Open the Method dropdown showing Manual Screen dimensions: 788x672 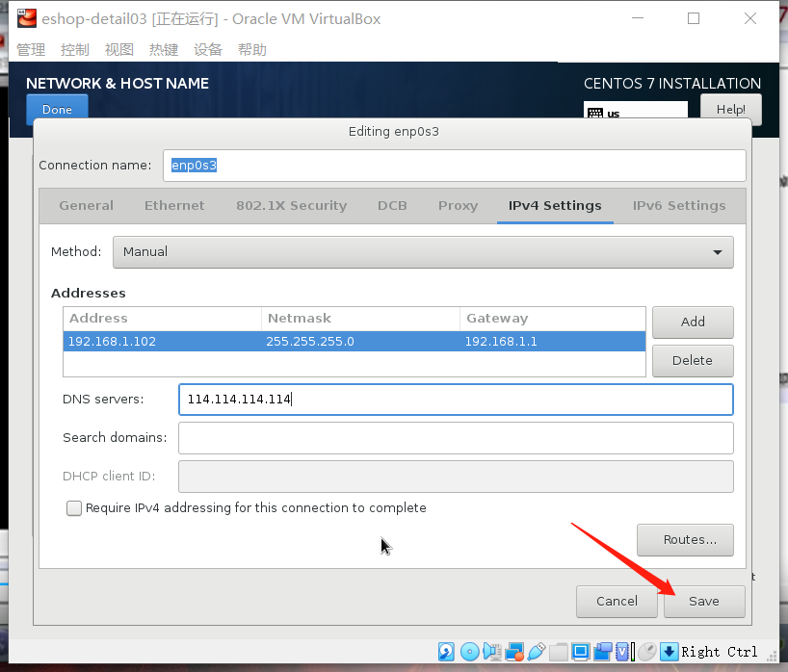(x=423, y=252)
